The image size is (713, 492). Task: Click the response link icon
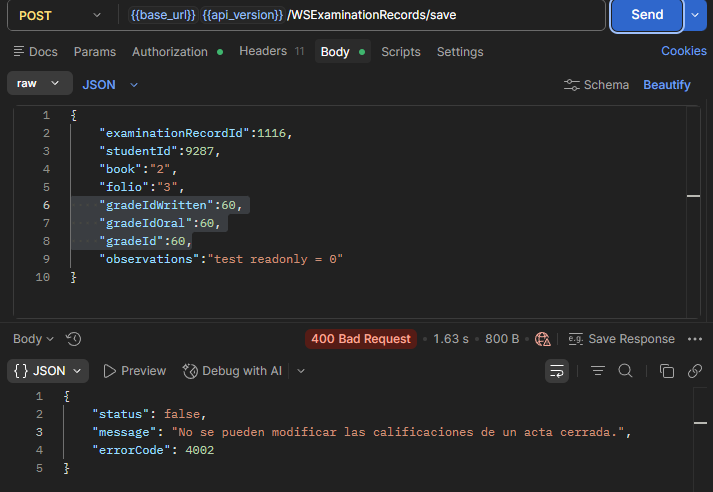point(695,371)
